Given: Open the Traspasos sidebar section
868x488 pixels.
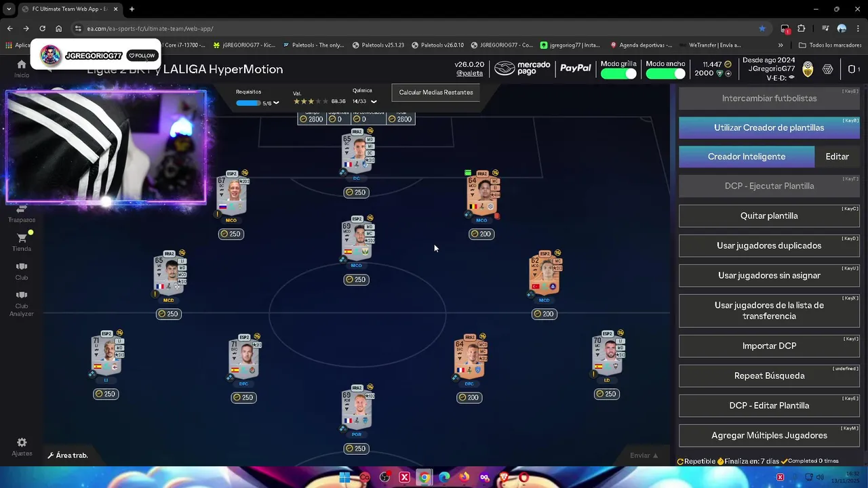Looking at the screenshot, I should [22, 213].
